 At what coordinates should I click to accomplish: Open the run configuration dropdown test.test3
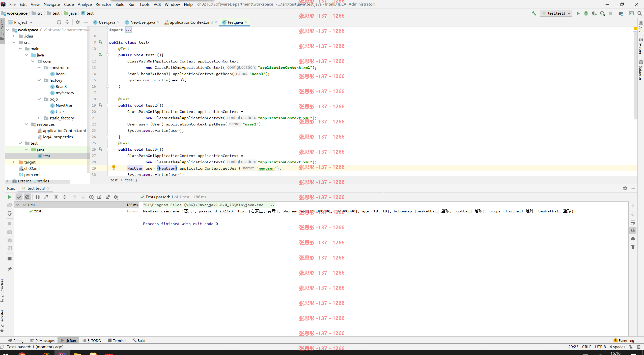[556, 13]
